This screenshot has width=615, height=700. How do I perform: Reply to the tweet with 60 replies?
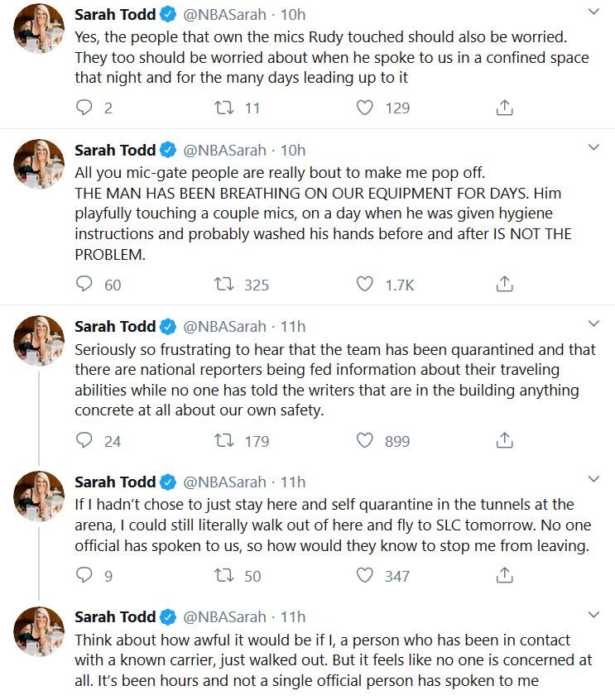tap(84, 284)
